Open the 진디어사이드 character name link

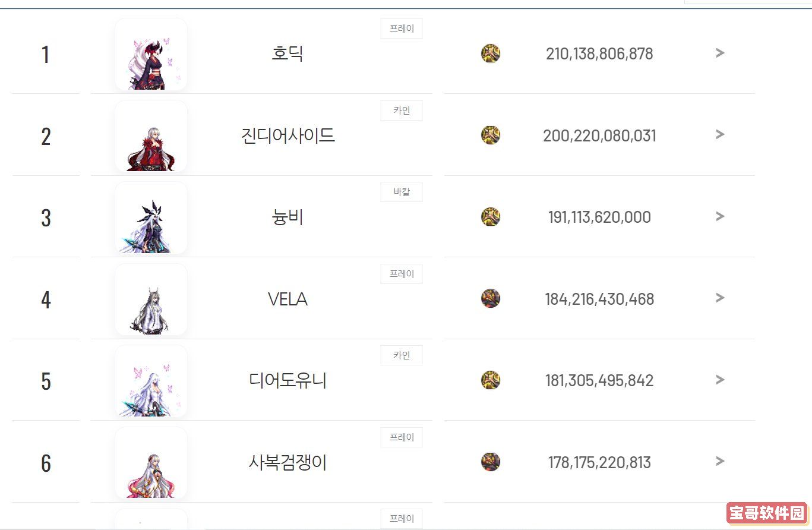click(x=288, y=136)
